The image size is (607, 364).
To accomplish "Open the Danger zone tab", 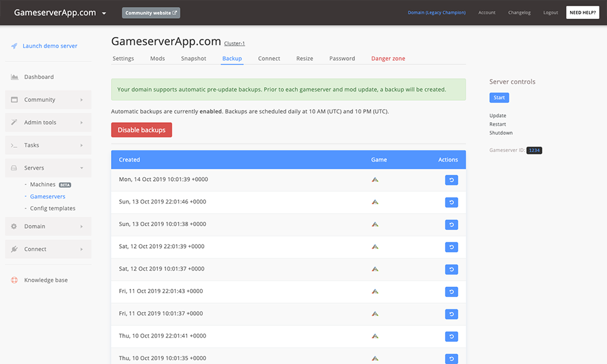I will coord(388,58).
